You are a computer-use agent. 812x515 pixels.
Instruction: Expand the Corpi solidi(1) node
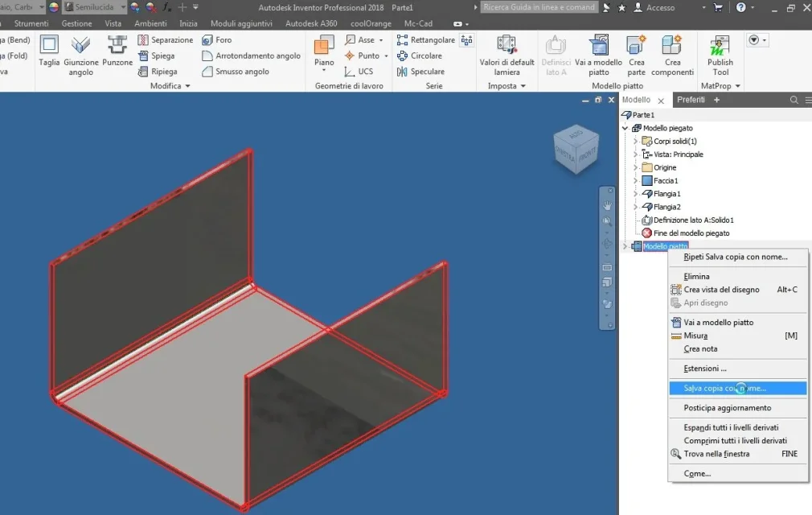[x=635, y=141]
